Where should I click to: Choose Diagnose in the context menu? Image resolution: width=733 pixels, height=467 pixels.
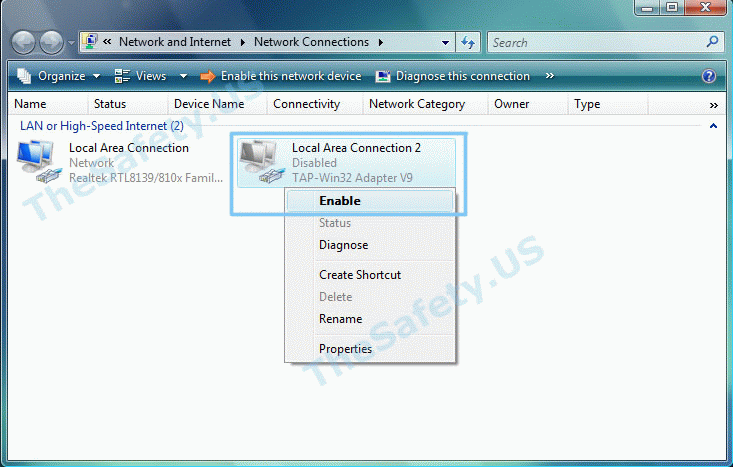(x=370, y=245)
